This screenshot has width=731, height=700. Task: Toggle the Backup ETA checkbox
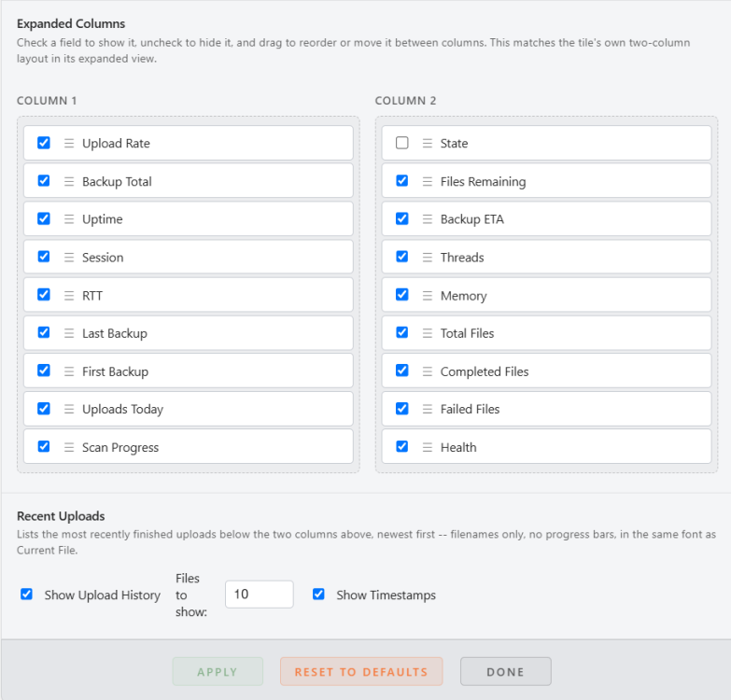click(401, 218)
